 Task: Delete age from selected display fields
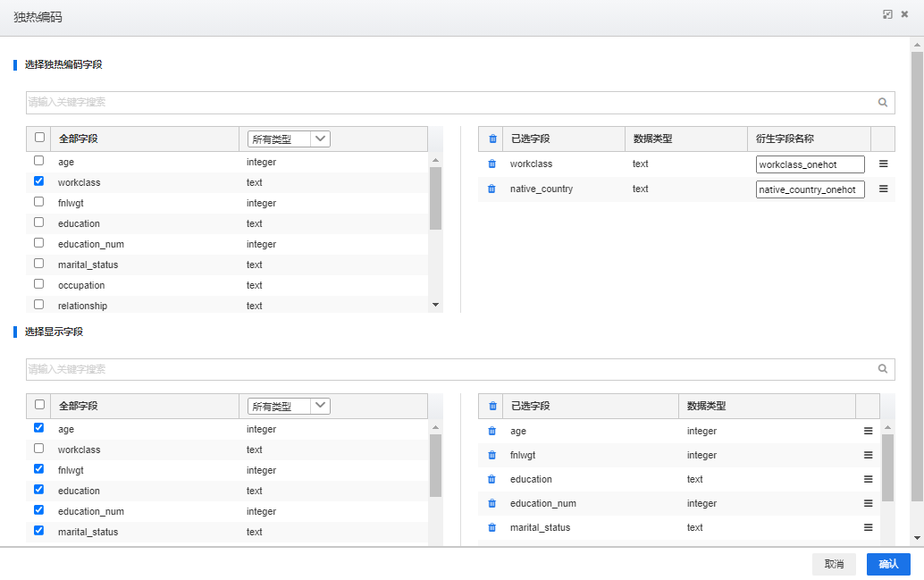pos(492,431)
